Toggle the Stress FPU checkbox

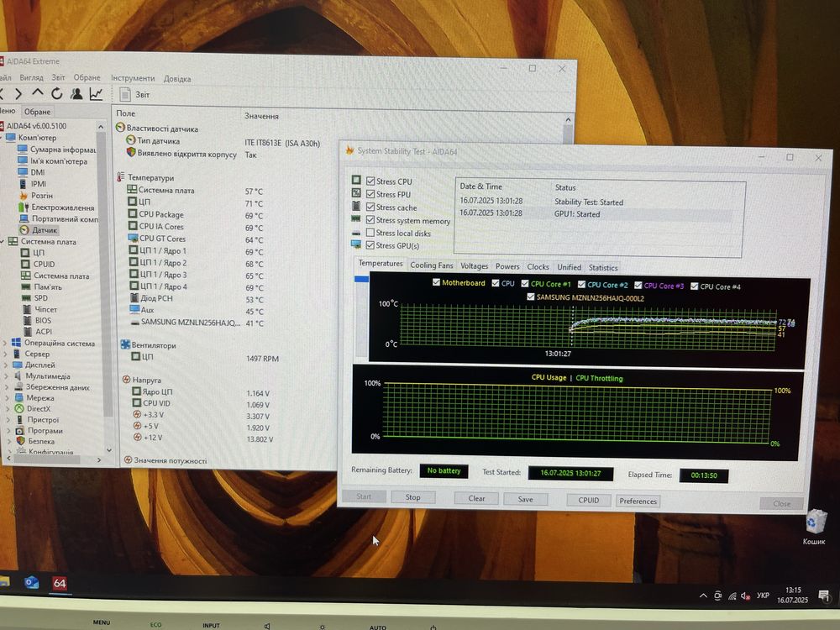coord(370,194)
